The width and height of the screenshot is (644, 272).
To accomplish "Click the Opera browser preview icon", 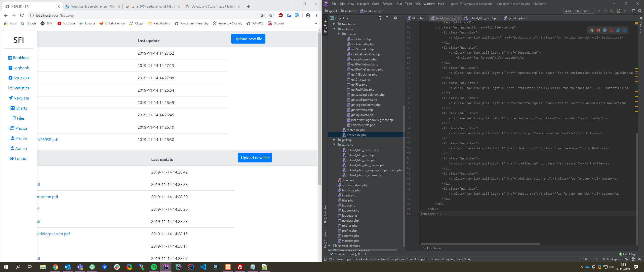I will (611, 30).
